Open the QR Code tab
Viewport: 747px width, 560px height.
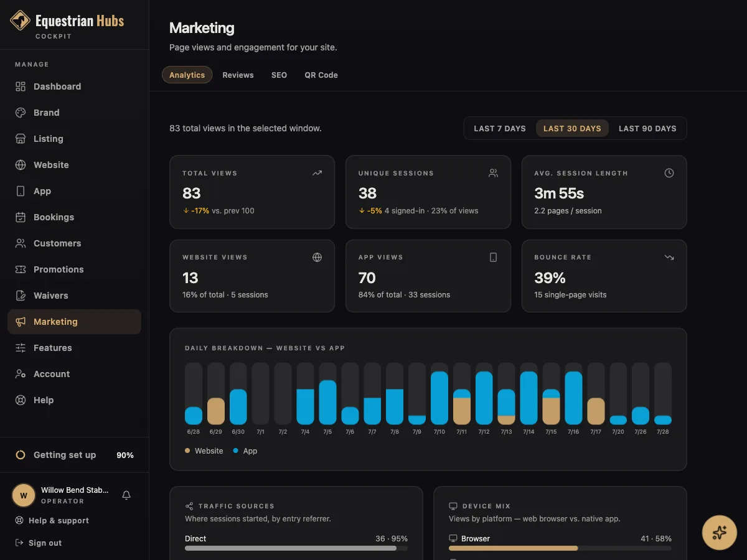click(321, 75)
